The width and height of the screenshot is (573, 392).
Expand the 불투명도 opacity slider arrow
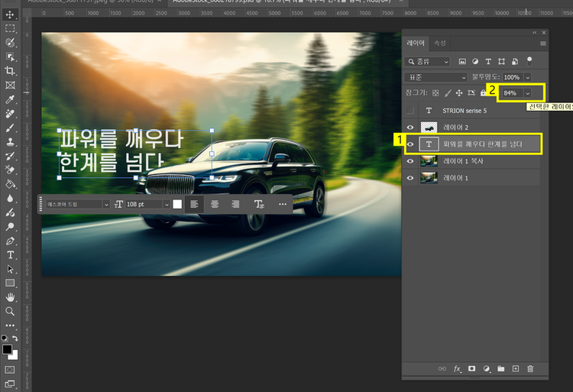point(528,77)
